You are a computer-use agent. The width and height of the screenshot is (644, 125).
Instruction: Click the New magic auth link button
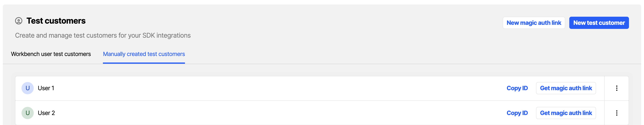[534, 23]
